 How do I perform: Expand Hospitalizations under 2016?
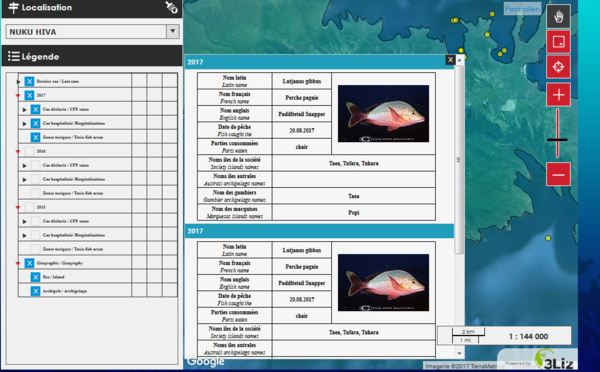click(24, 179)
